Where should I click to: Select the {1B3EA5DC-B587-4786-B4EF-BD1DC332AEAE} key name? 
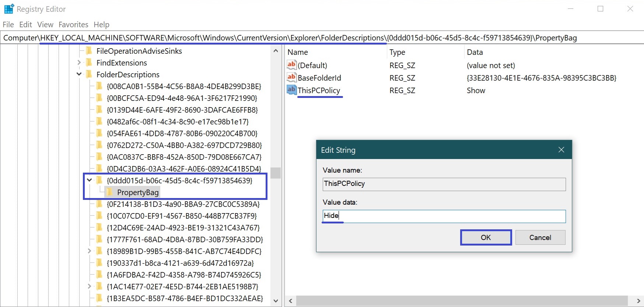[x=185, y=298]
